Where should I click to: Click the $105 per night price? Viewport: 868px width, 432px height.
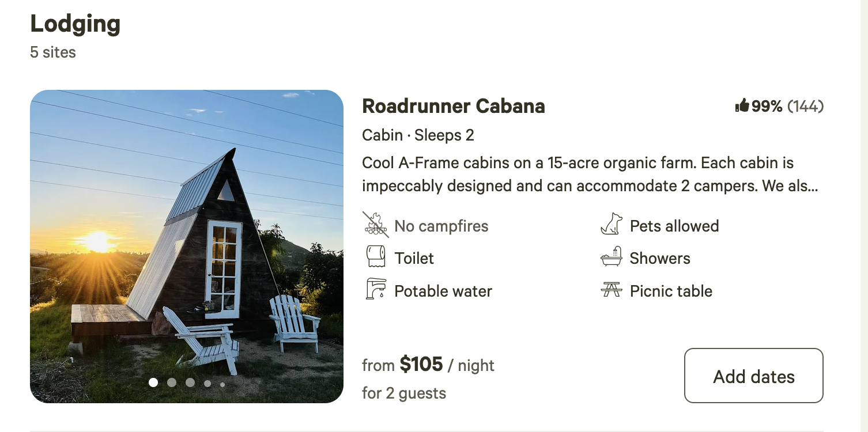[x=421, y=365]
